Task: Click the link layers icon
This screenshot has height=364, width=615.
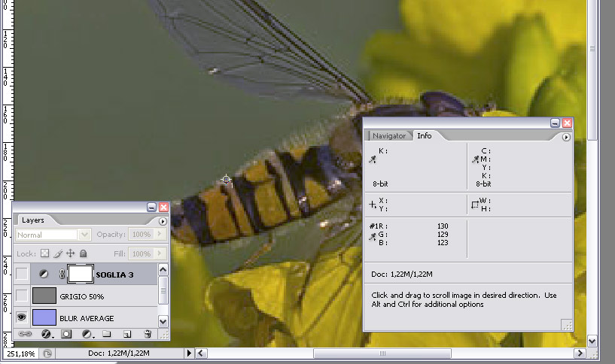Action: coord(25,333)
